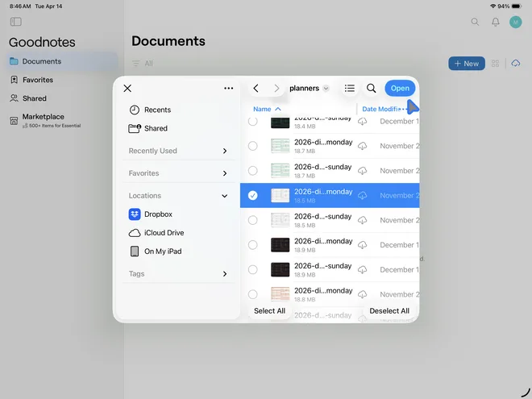Select Dropbox location
The image size is (532, 399).
tap(151, 214)
